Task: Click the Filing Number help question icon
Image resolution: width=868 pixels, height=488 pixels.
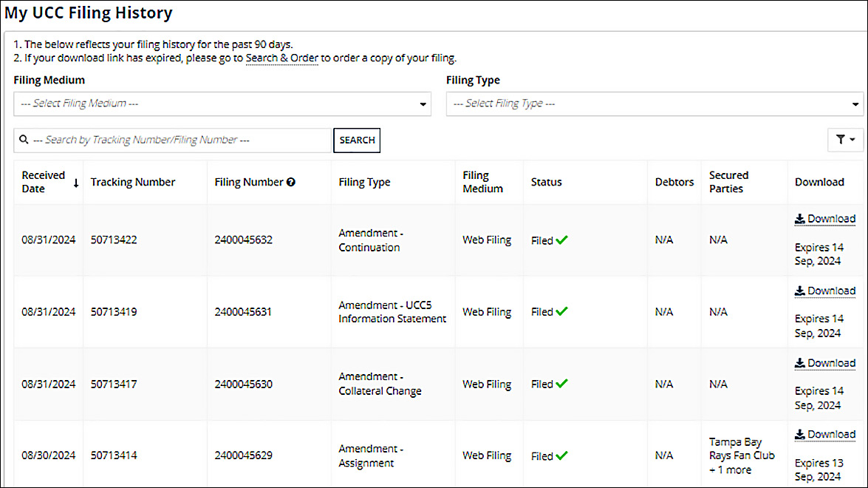Action: point(291,182)
